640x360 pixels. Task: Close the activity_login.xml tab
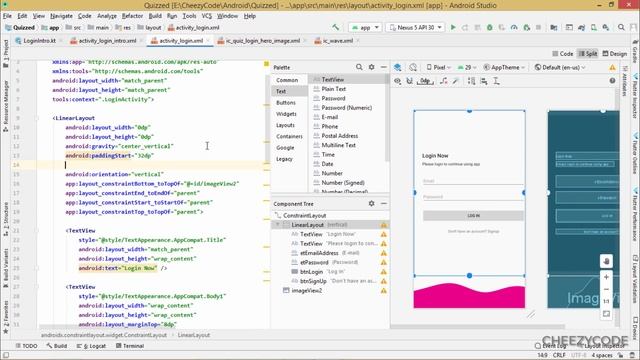(x=208, y=41)
